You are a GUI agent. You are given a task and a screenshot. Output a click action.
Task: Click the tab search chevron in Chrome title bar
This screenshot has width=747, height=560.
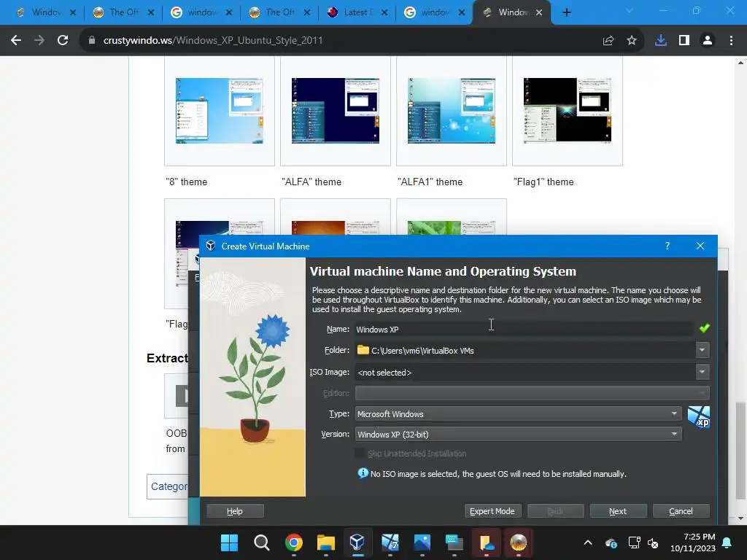click(x=629, y=10)
